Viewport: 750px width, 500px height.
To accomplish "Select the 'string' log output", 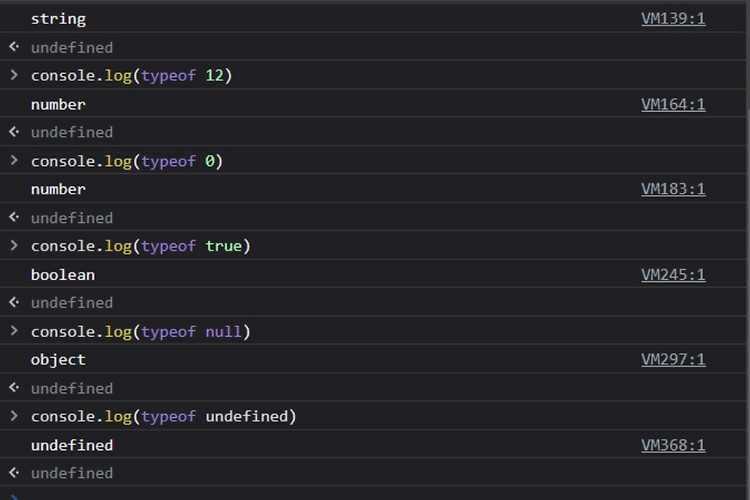I will pos(58,19).
